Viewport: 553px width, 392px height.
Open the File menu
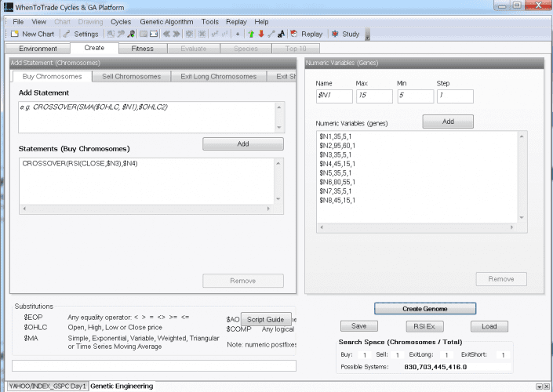[x=18, y=21]
